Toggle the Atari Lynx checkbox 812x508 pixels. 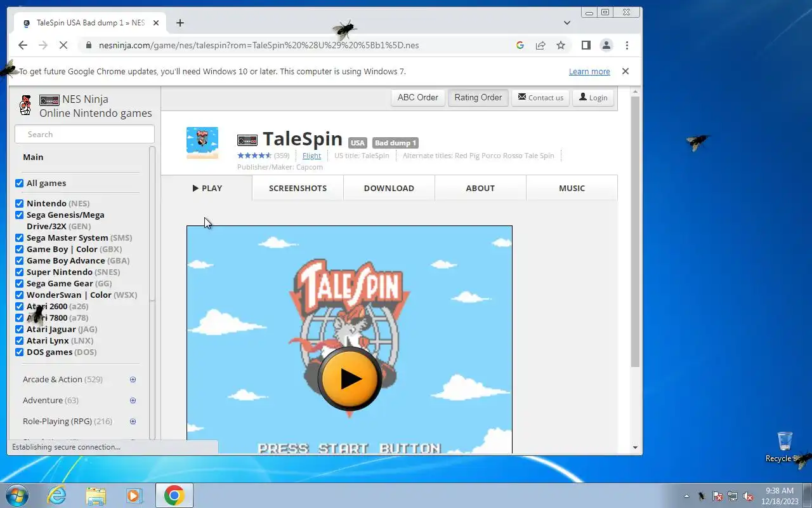[x=19, y=340]
